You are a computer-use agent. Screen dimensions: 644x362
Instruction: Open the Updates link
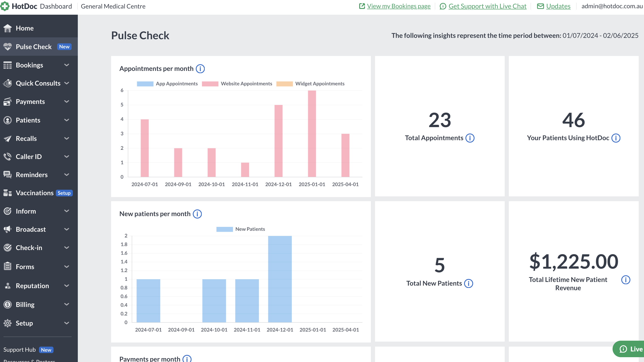[x=558, y=6]
